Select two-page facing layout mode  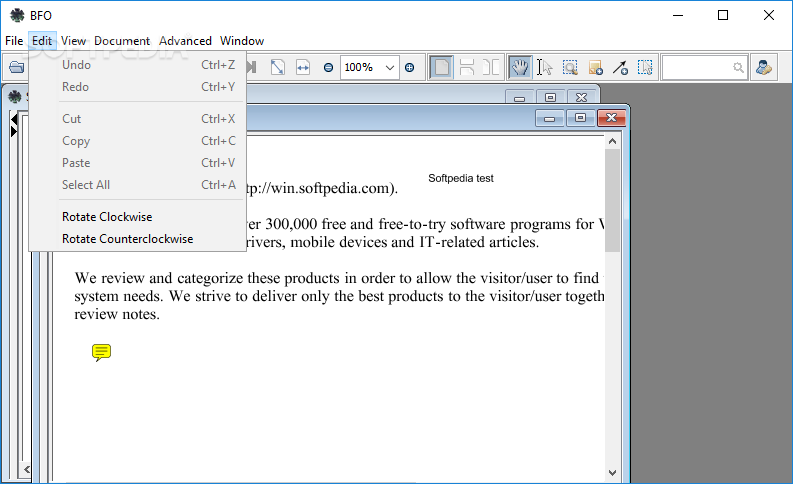(x=491, y=67)
